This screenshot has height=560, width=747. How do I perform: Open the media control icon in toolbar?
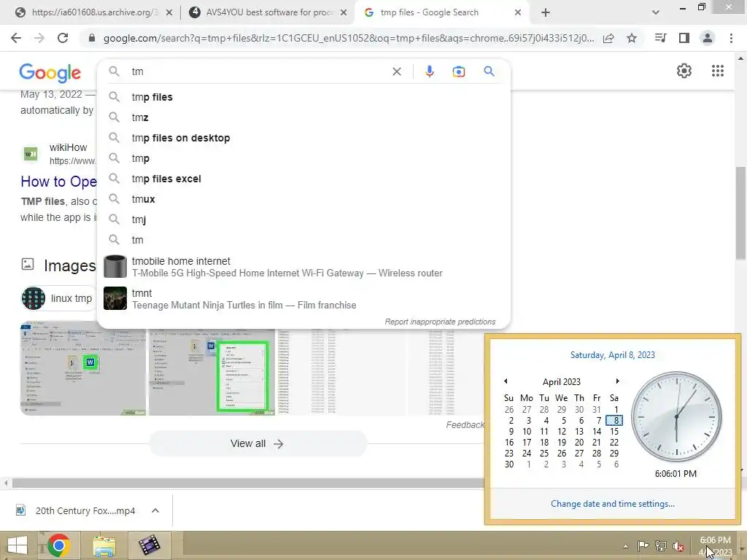pos(660,38)
